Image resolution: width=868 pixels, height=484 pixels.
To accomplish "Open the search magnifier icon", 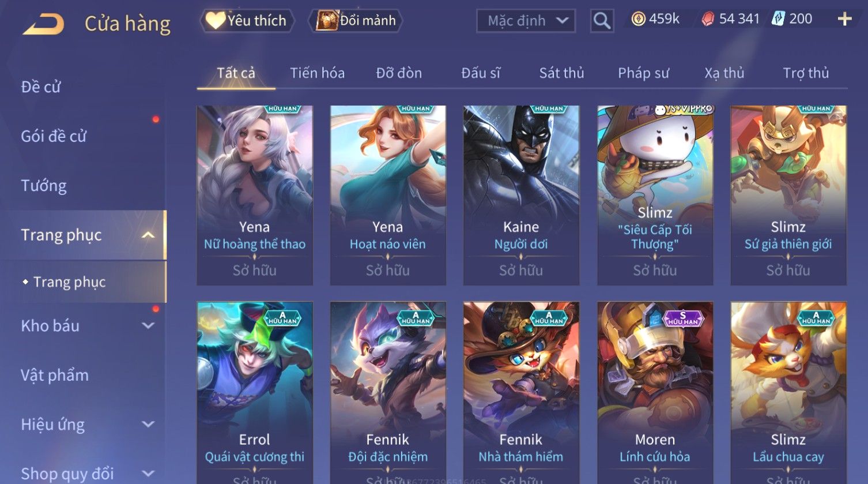I will tap(602, 21).
